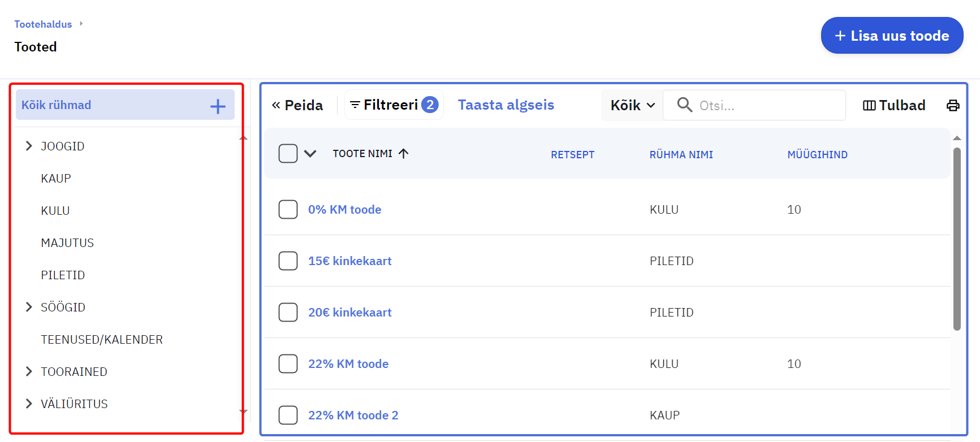
Task: Expand the TOORAINED group
Action: (29, 371)
